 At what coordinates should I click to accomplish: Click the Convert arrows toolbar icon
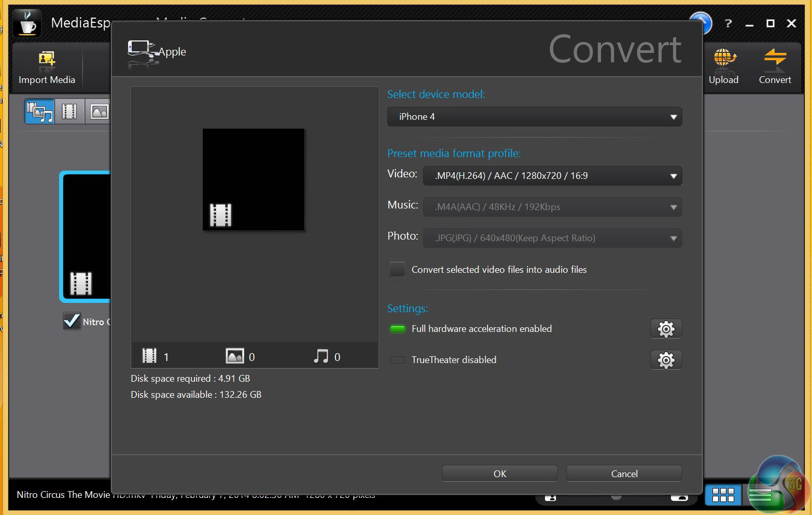pos(775,60)
